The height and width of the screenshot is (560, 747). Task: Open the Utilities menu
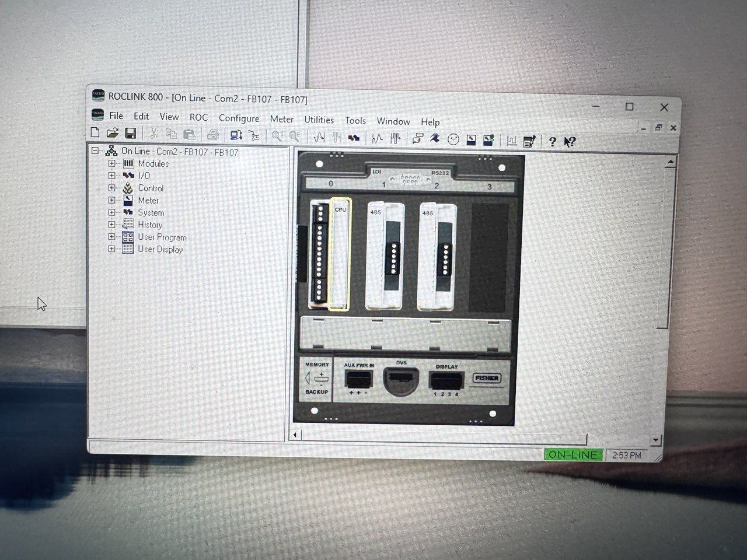tap(319, 120)
